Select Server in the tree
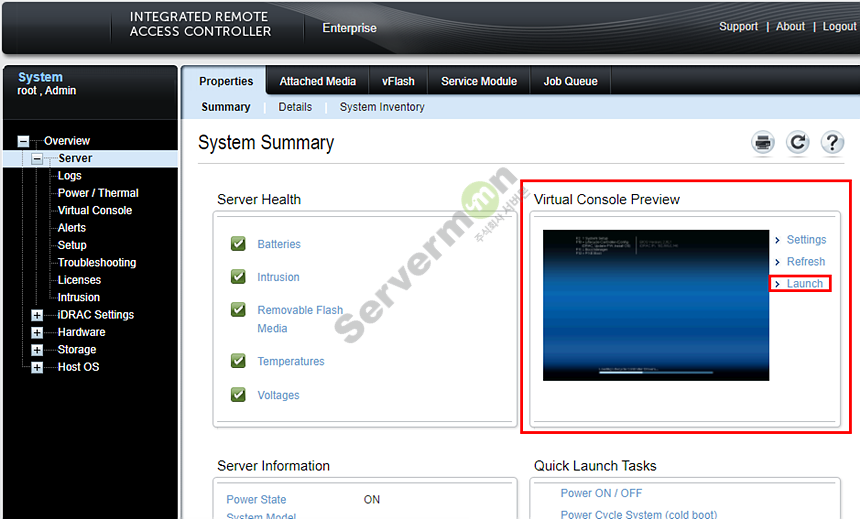Screen dimensions: 860x519 point(75,159)
